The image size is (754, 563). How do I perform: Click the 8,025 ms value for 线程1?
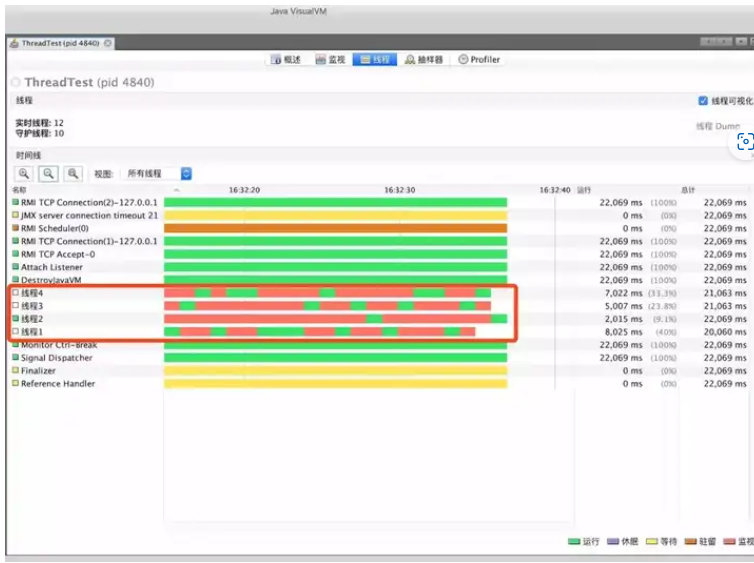(x=623, y=332)
